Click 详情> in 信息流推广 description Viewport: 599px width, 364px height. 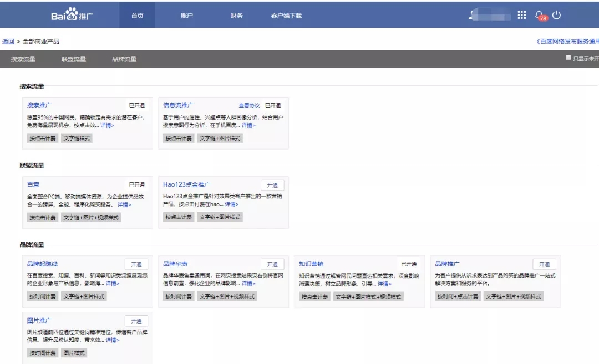248,125
